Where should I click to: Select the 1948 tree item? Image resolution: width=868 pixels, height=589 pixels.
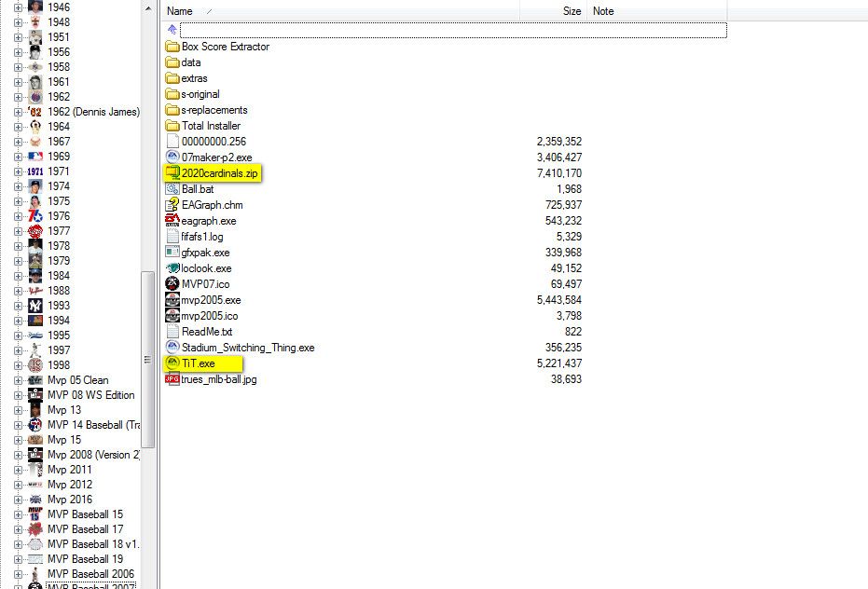[59, 22]
